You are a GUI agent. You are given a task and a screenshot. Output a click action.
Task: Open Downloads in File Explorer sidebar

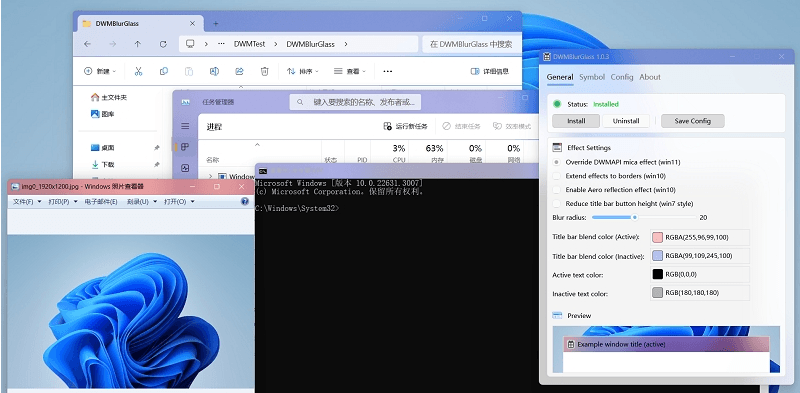point(103,164)
